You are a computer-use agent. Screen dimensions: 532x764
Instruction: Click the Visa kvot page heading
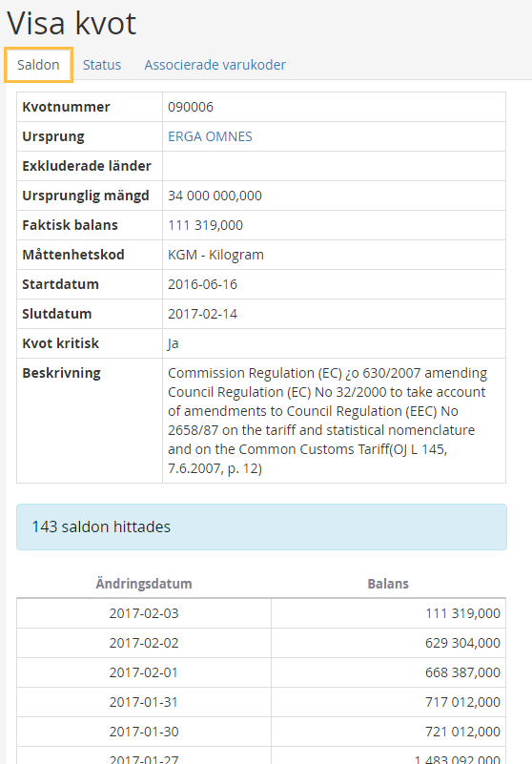72,23
